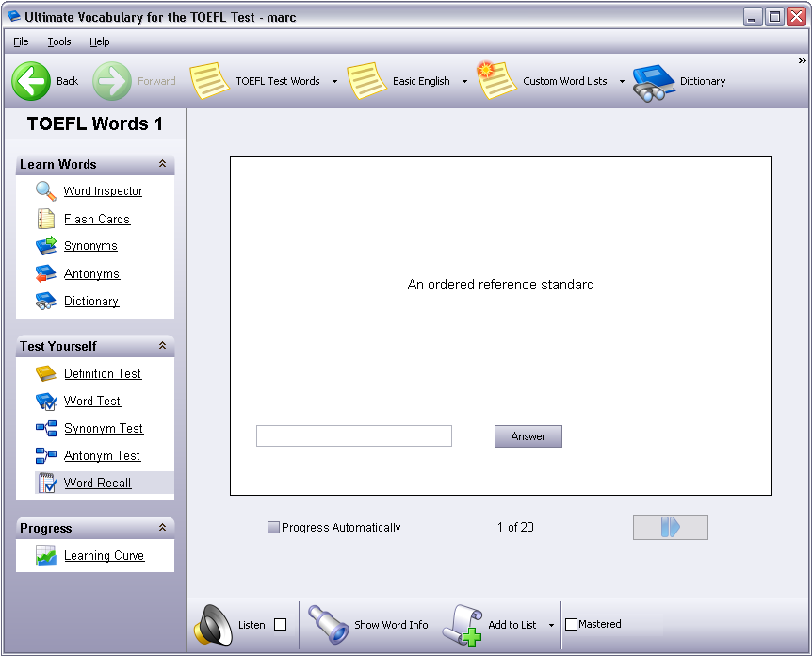Click the Add to List scroll icon
The image size is (812, 656).
463,626
